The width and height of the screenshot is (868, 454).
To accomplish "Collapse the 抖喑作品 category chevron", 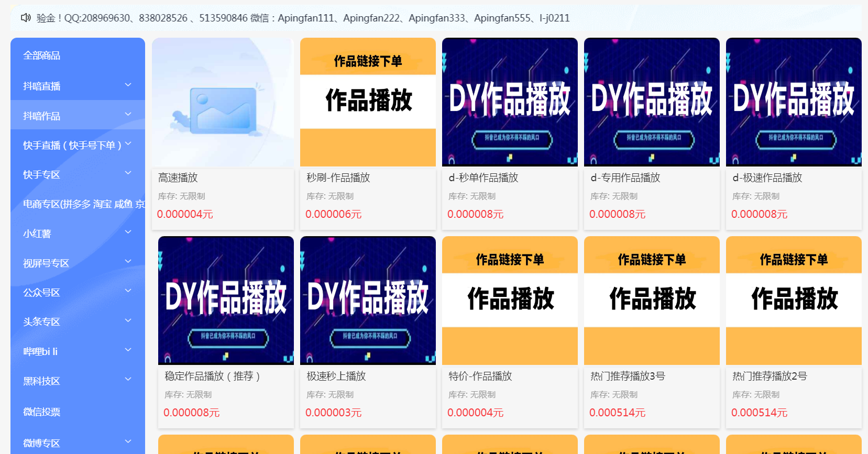I will click(128, 114).
